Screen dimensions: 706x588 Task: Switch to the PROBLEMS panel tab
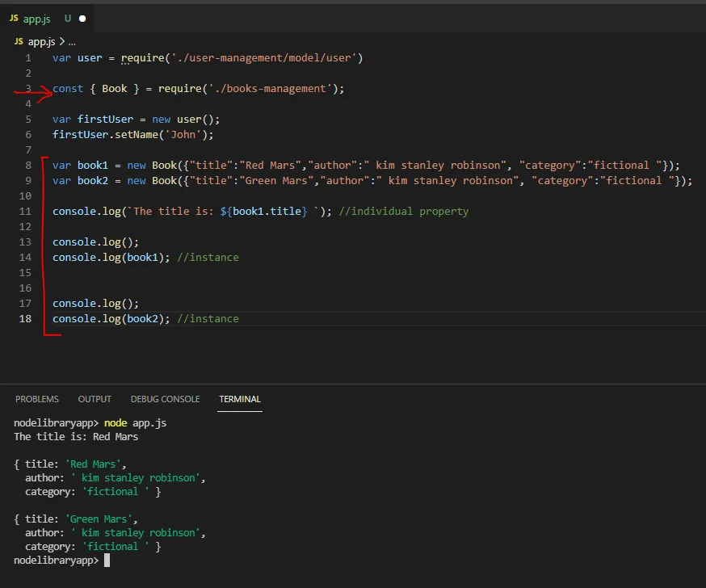click(37, 399)
